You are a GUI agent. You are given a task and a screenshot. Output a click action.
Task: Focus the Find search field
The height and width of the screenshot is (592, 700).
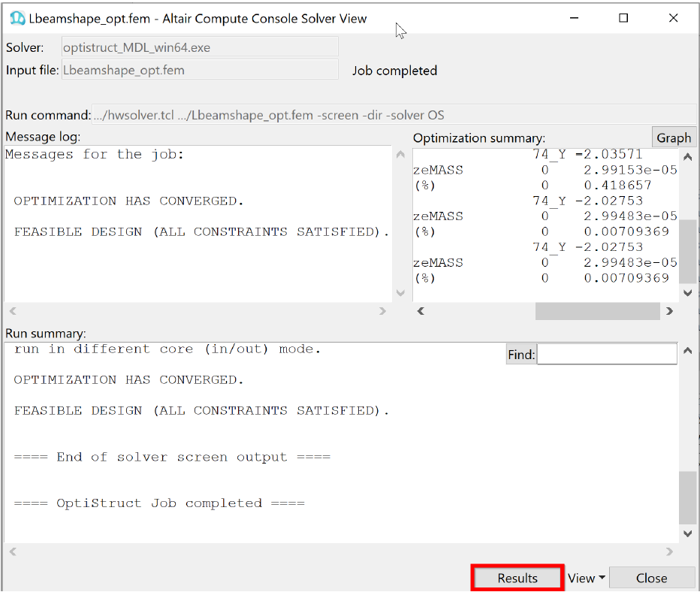coord(607,354)
